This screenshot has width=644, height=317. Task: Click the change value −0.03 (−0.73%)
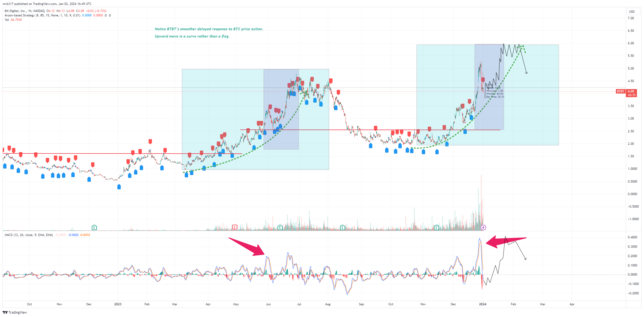coord(96,11)
